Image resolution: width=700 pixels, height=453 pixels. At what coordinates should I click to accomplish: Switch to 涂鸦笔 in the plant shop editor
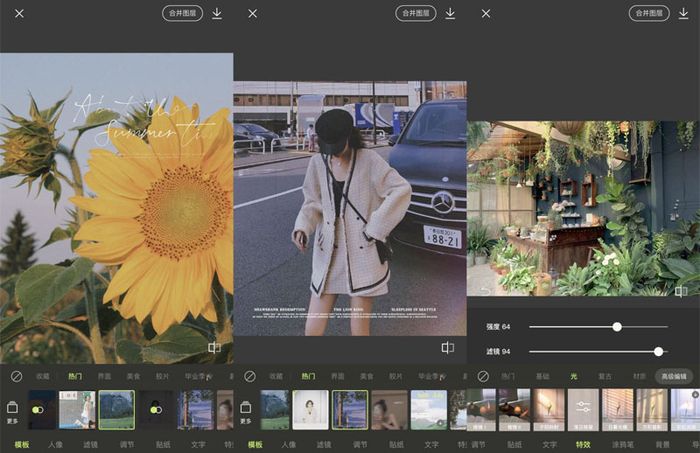point(622,444)
